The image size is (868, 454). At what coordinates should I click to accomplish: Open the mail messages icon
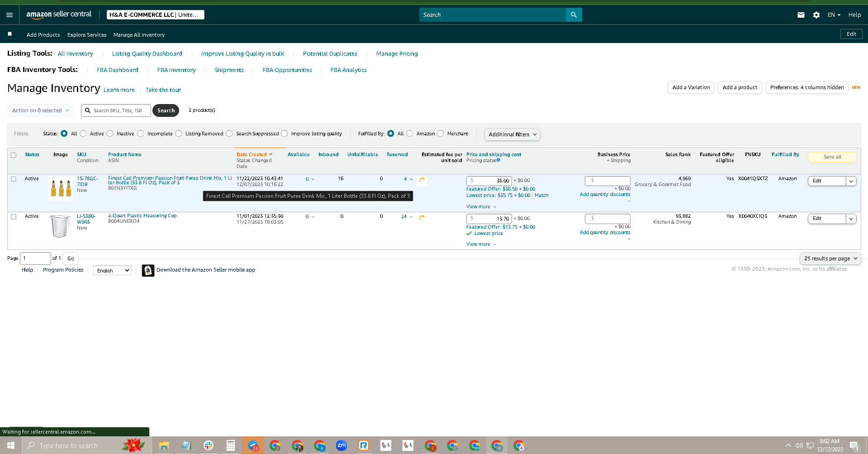pyautogui.click(x=801, y=15)
